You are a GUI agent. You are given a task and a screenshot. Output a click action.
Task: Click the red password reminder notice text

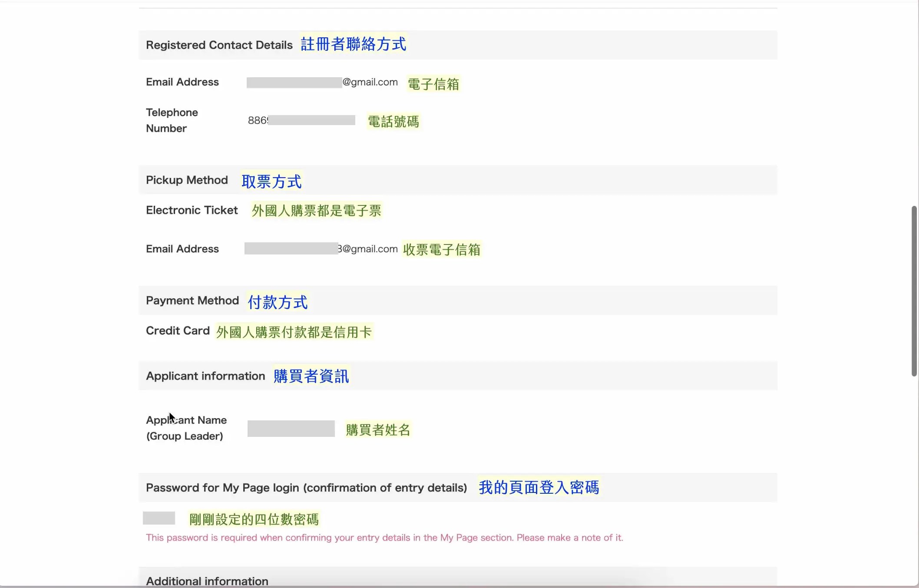[384, 538]
